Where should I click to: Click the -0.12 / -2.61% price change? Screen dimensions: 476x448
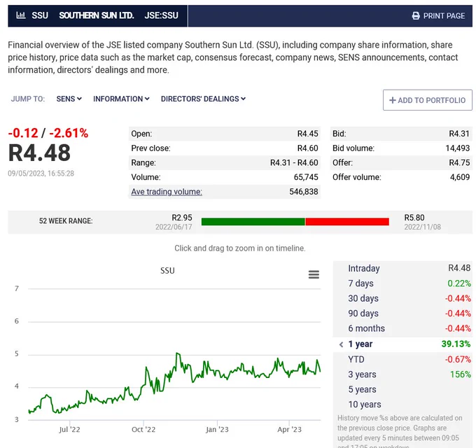click(48, 133)
